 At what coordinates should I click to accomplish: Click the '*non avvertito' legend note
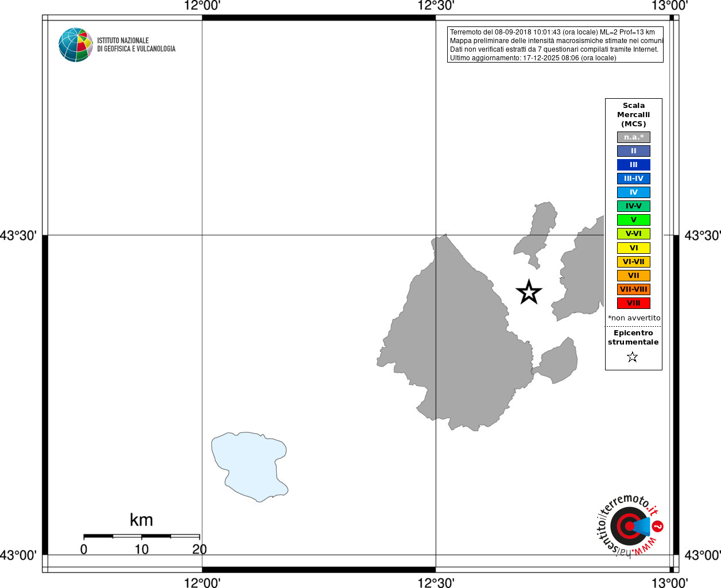pyautogui.click(x=634, y=318)
